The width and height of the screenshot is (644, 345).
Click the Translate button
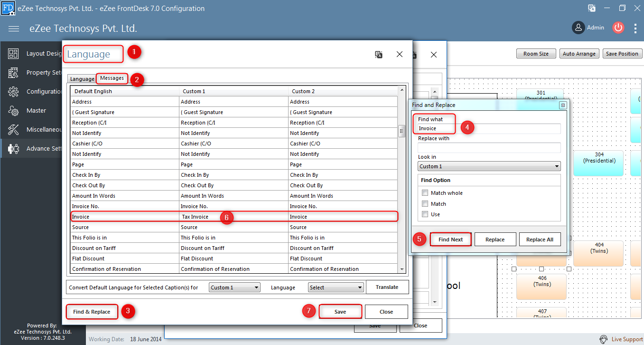tap(387, 287)
